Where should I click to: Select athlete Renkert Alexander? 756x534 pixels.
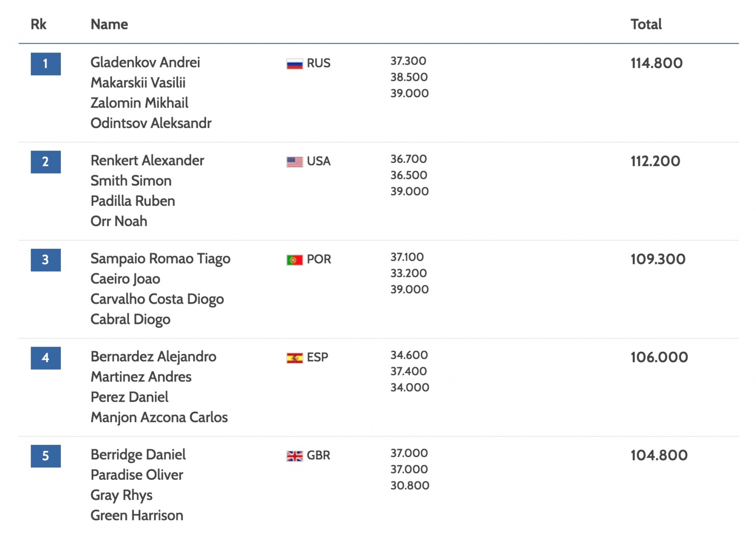[147, 161]
